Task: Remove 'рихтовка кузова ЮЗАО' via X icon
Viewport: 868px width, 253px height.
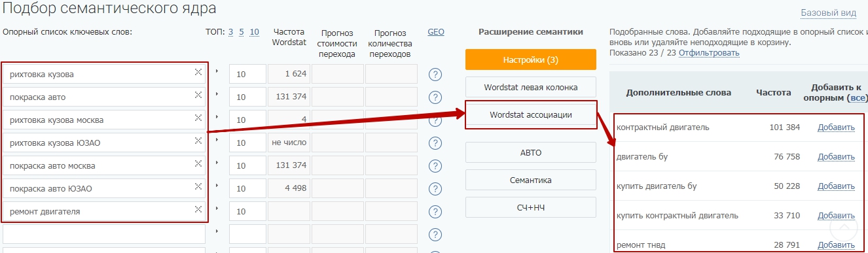Action: point(198,141)
